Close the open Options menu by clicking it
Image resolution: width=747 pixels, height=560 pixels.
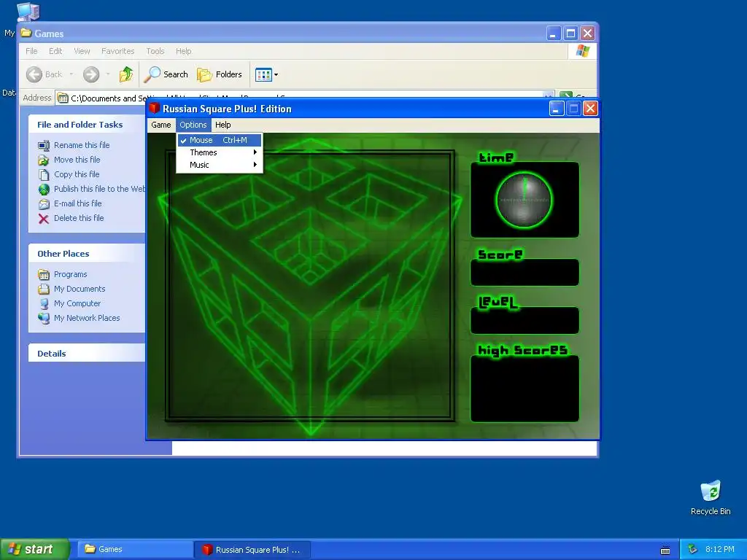tap(193, 125)
